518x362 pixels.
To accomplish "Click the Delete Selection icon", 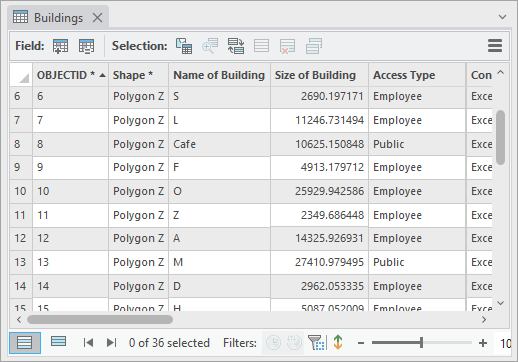I will [287, 46].
